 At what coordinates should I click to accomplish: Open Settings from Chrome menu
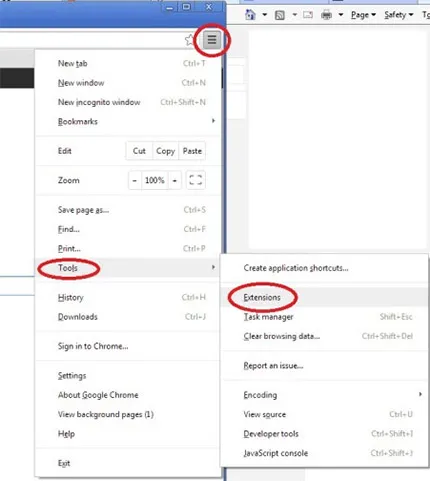click(x=128, y=375)
